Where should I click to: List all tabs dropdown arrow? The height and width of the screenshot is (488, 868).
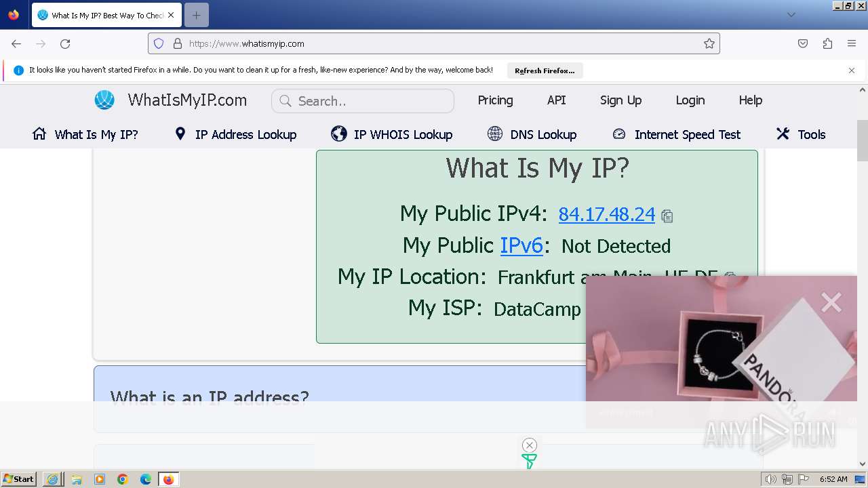pos(791,15)
